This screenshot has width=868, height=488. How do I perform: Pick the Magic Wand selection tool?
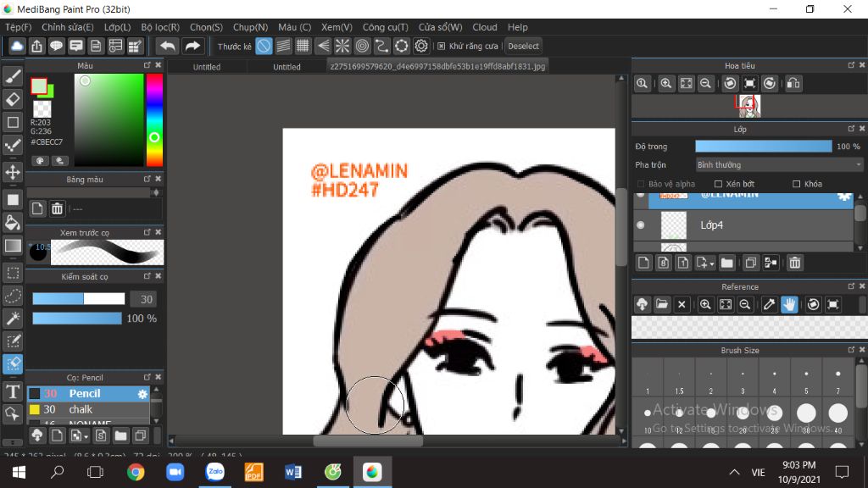[13, 318]
